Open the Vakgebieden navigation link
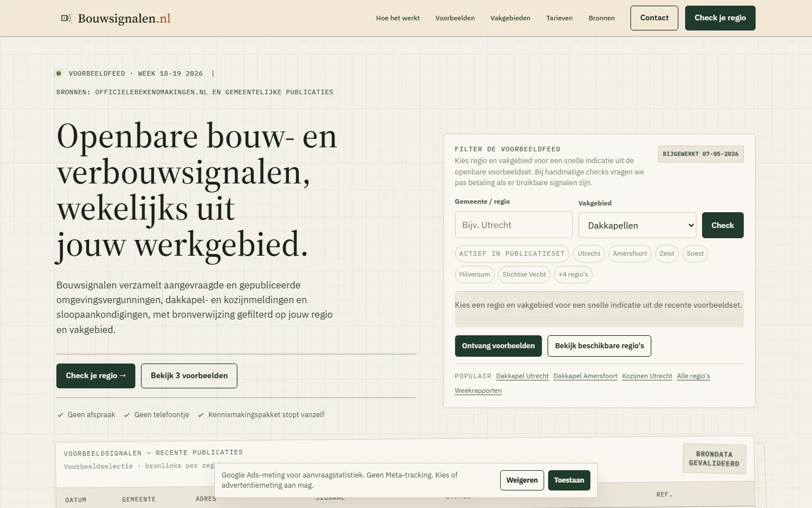Viewport: 812px width, 508px height. click(510, 18)
